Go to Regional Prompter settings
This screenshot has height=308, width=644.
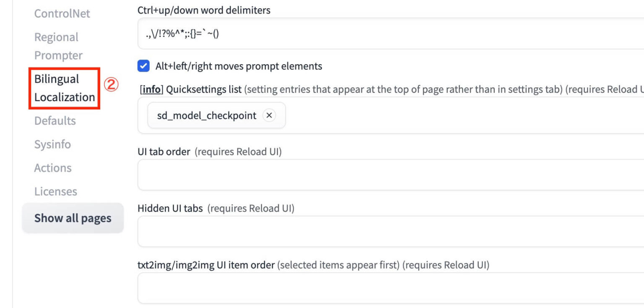58,46
